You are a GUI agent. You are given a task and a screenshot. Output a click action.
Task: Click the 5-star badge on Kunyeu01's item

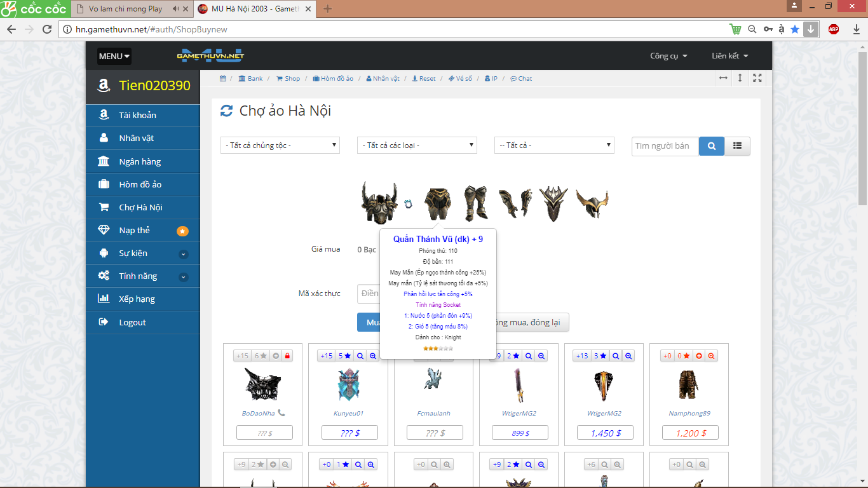(344, 356)
